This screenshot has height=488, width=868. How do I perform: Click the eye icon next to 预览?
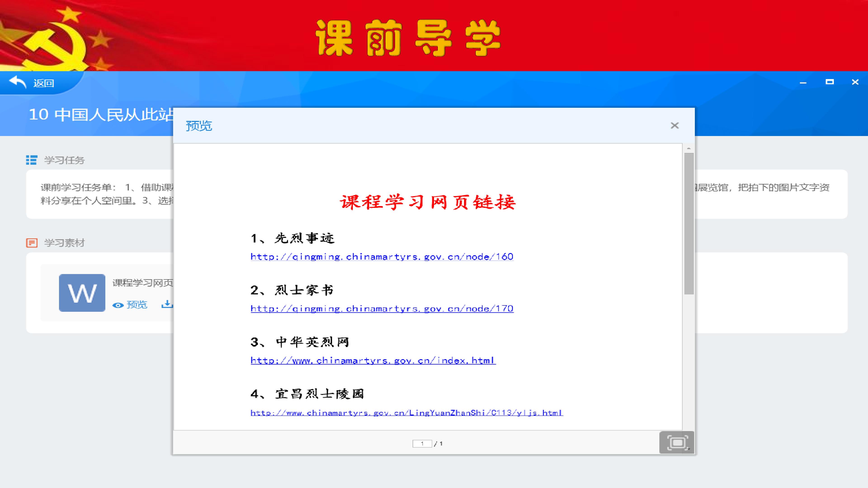[118, 305]
